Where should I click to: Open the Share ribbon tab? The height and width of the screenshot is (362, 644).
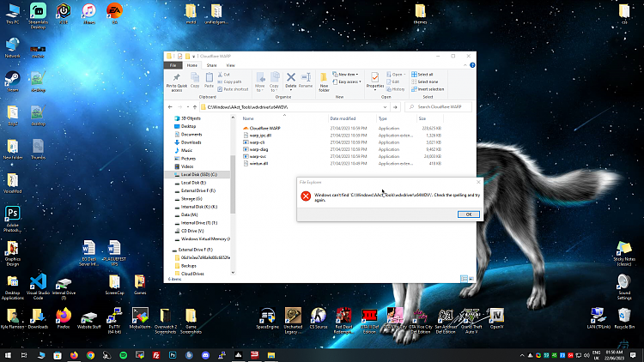tap(211, 65)
